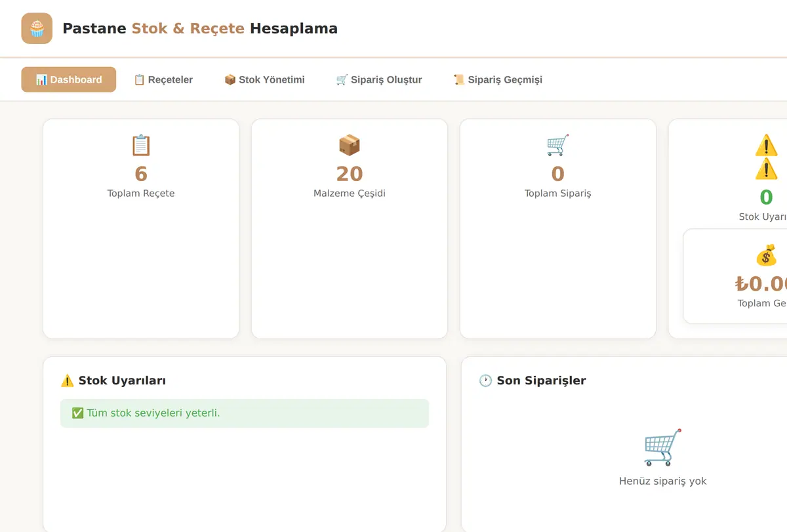Image resolution: width=787 pixels, height=532 pixels.
Task: Click the Pastane Stok & Reçete Hesaplama title
Action: (x=200, y=28)
